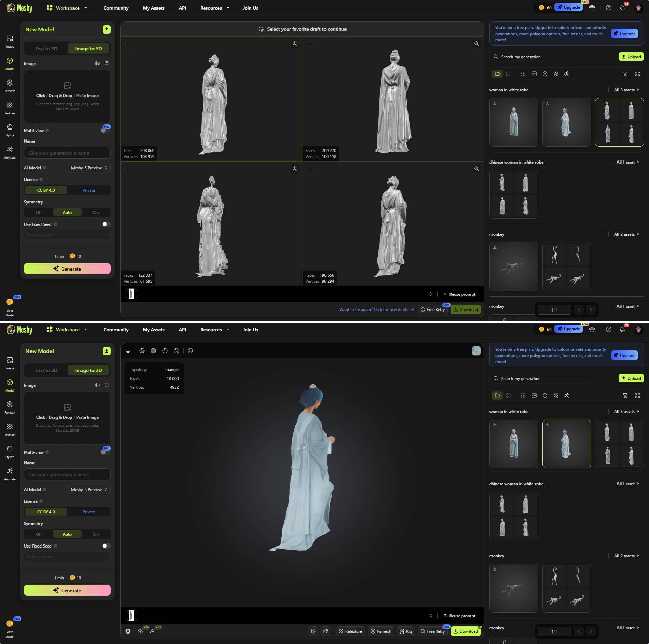Open Texture in the draft-selection screen's left sidebar
Viewport: 649px width, 644px height.
click(x=10, y=108)
